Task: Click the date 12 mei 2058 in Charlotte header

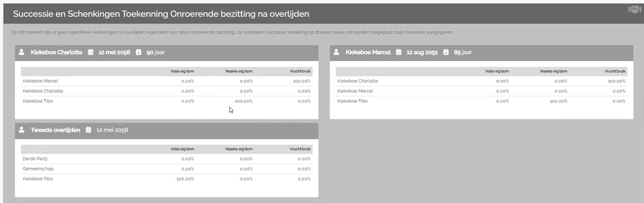Action: pyautogui.click(x=114, y=52)
